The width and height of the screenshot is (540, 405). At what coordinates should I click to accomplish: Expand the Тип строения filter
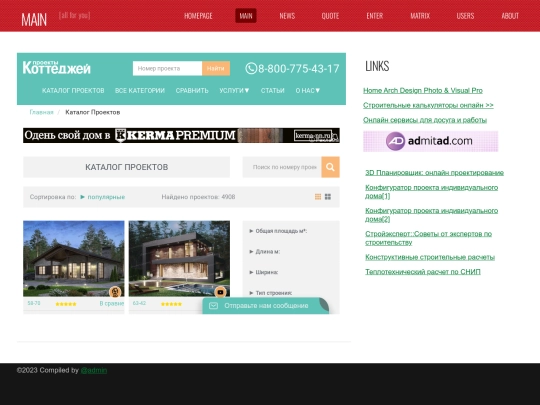[x=271, y=293]
